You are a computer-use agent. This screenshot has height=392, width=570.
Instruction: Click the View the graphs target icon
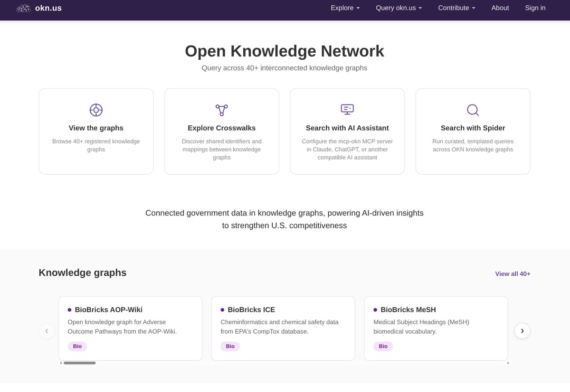(96, 110)
